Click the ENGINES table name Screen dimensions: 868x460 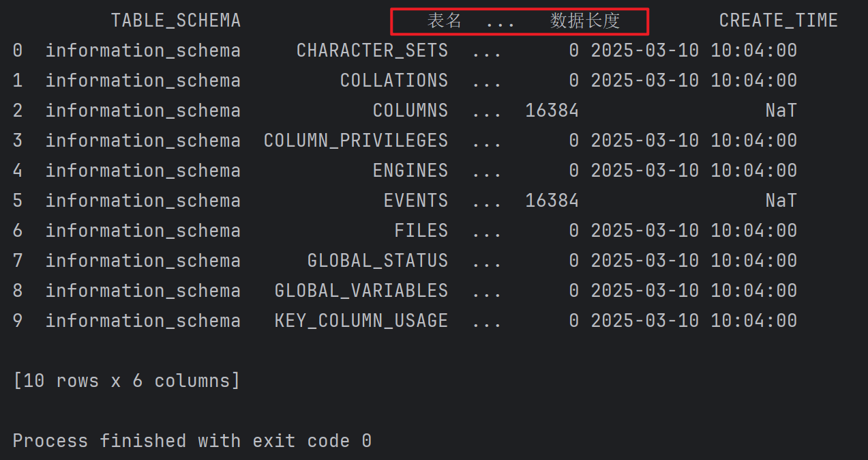pyautogui.click(x=410, y=171)
